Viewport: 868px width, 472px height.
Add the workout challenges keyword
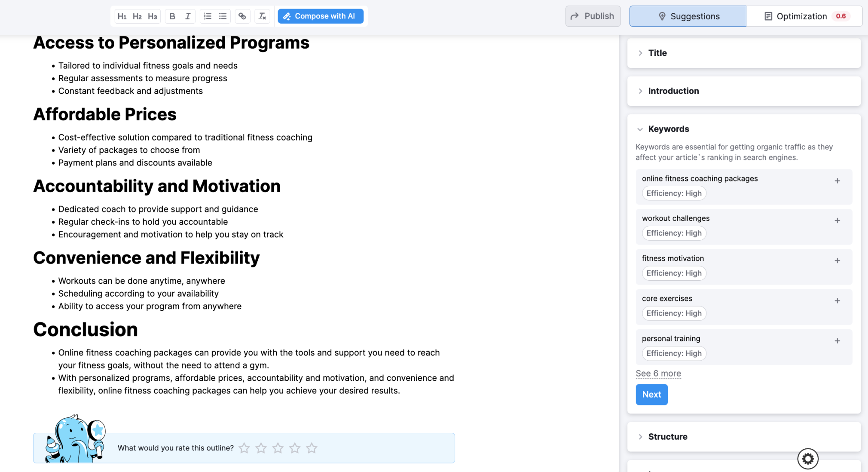(x=838, y=220)
